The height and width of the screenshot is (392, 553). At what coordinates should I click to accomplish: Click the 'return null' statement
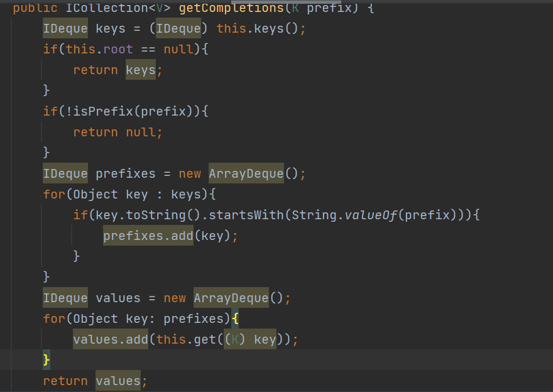click(118, 132)
